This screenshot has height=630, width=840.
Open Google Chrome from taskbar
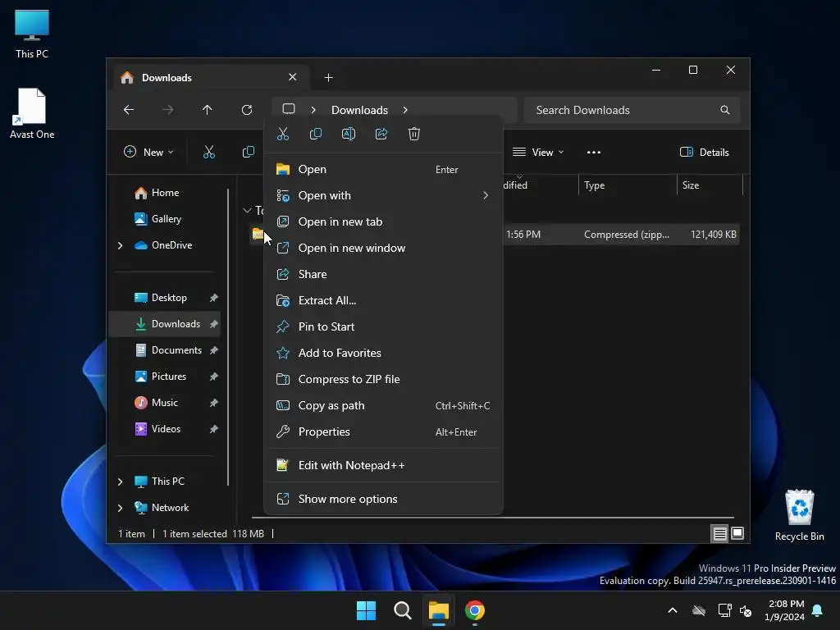tap(475, 610)
